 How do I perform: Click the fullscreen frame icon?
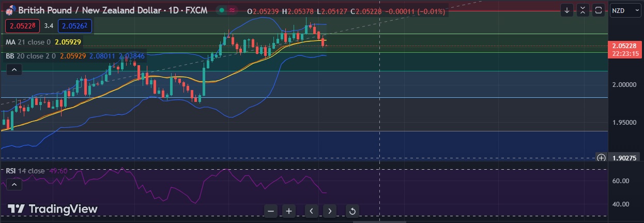(599, 10)
